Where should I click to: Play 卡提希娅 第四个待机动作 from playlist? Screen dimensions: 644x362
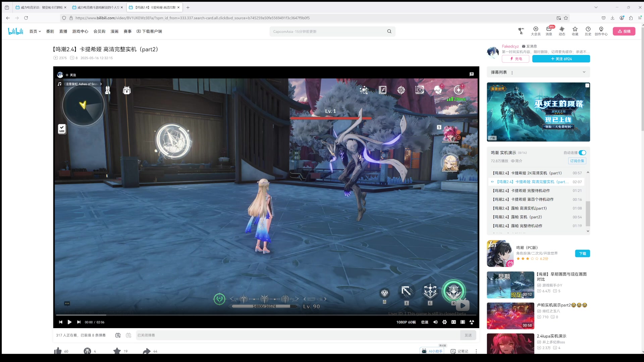click(537, 199)
